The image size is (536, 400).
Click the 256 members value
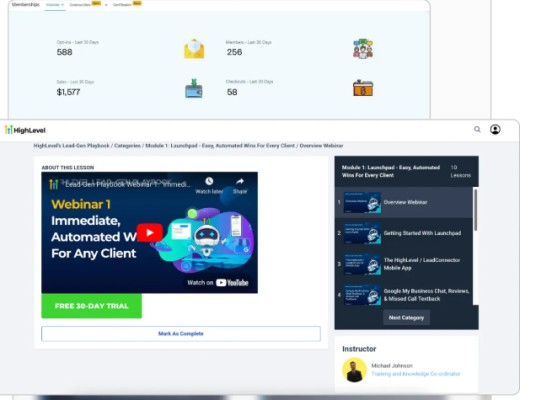click(x=234, y=52)
